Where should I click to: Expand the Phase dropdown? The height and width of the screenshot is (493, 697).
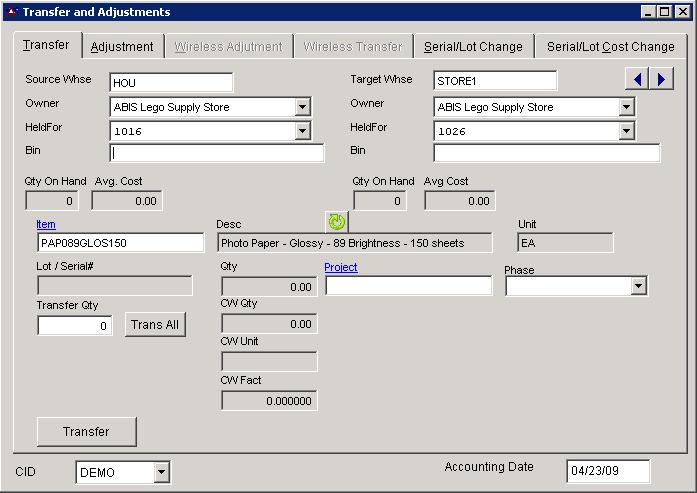[x=639, y=287]
